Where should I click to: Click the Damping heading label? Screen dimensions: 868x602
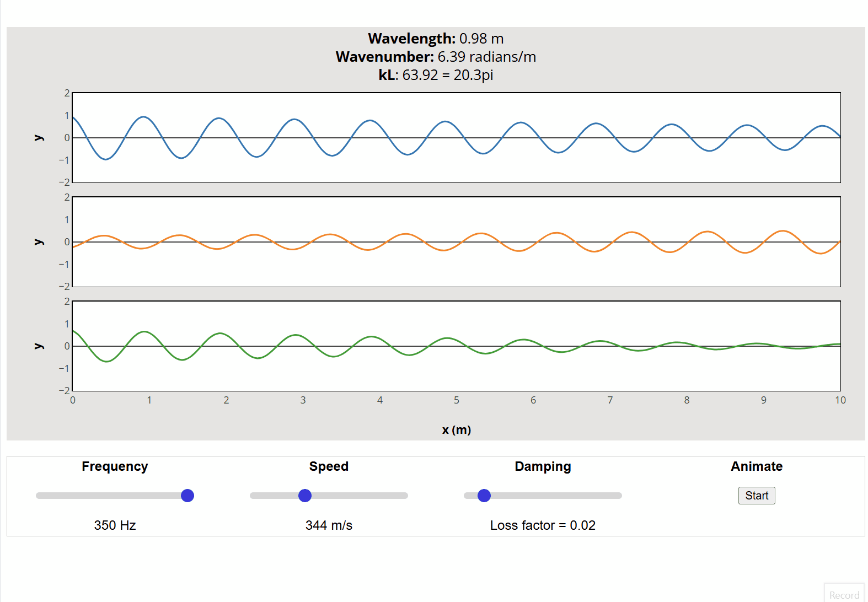pyautogui.click(x=543, y=466)
